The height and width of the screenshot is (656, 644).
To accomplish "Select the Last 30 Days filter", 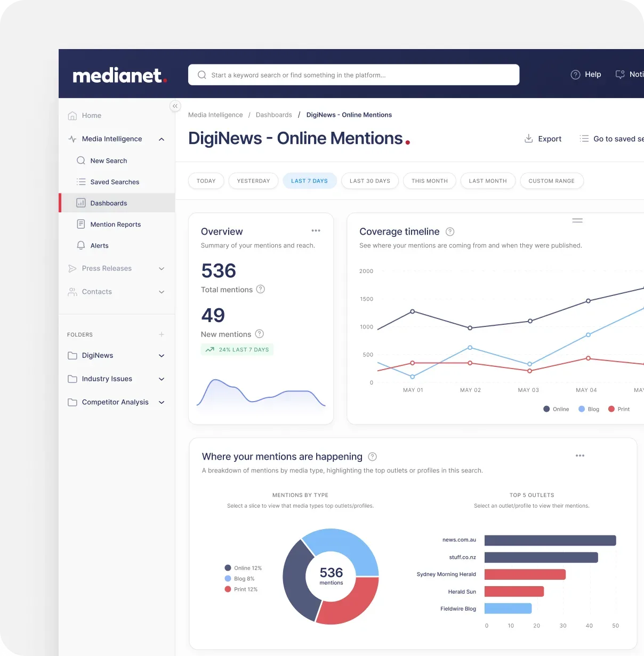I will click(x=369, y=181).
